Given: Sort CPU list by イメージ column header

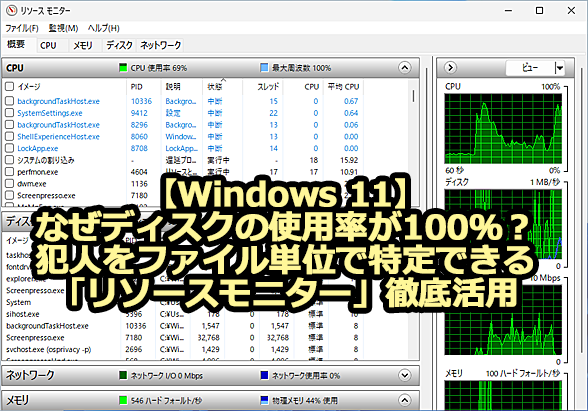Looking at the screenshot, I should pyautogui.click(x=29, y=87).
